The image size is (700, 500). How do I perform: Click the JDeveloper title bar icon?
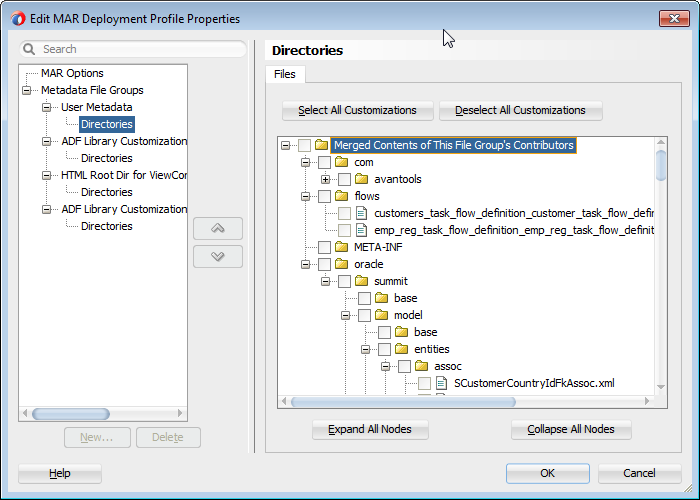point(18,19)
